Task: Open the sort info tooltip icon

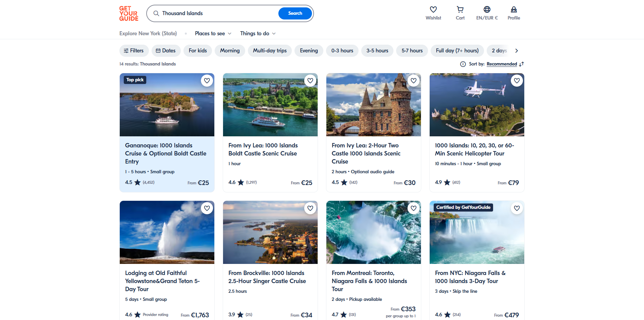Action: point(463,64)
